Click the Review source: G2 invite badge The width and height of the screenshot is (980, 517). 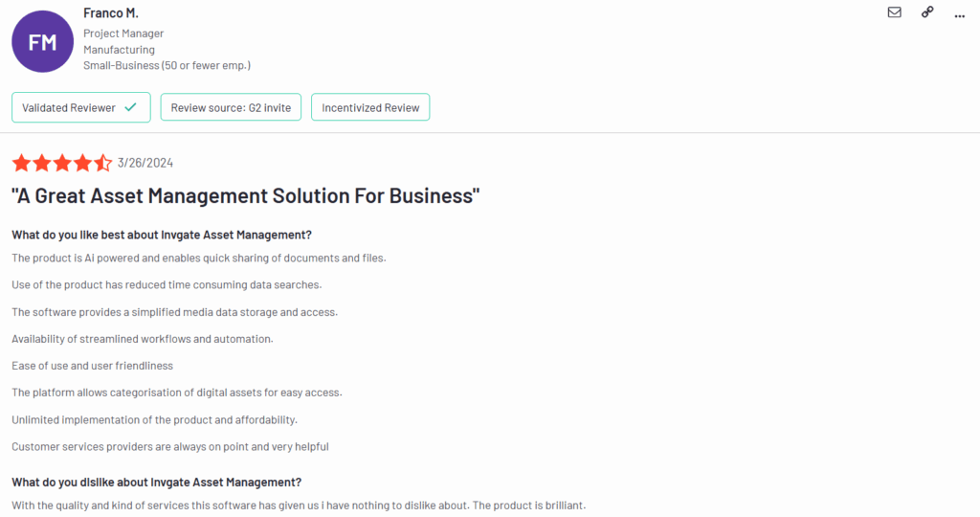pyautogui.click(x=231, y=107)
